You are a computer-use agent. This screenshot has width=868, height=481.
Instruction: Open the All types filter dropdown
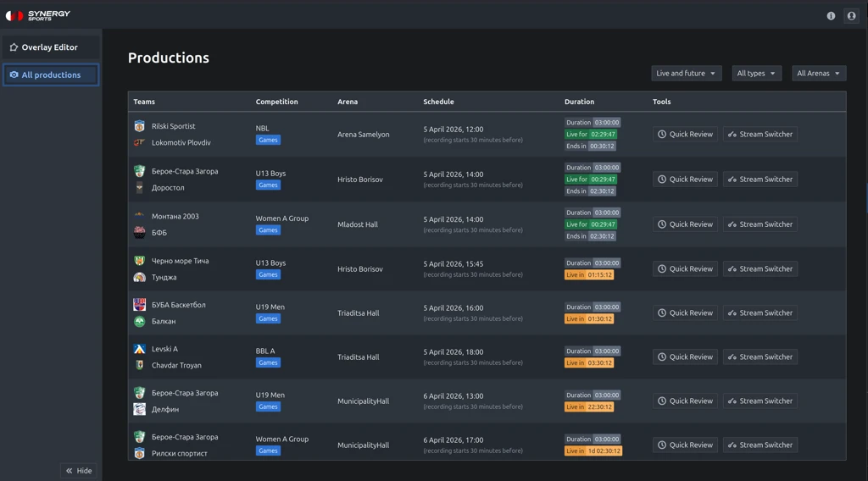(756, 74)
